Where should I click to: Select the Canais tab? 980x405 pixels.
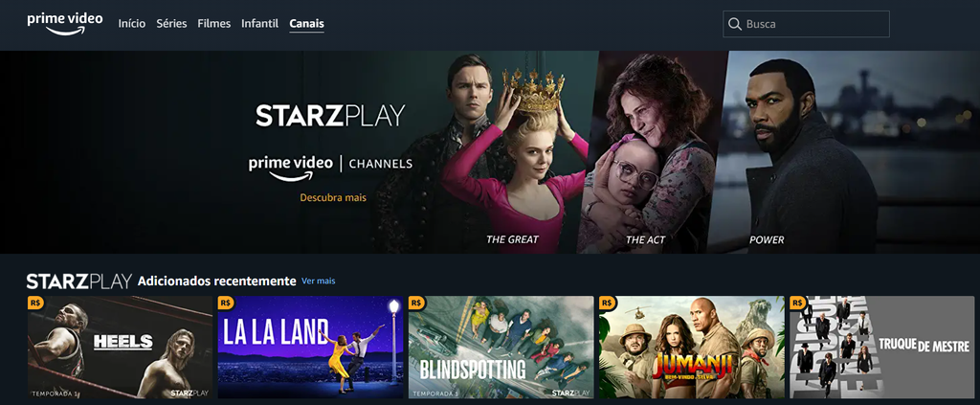(x=307, y=24)
